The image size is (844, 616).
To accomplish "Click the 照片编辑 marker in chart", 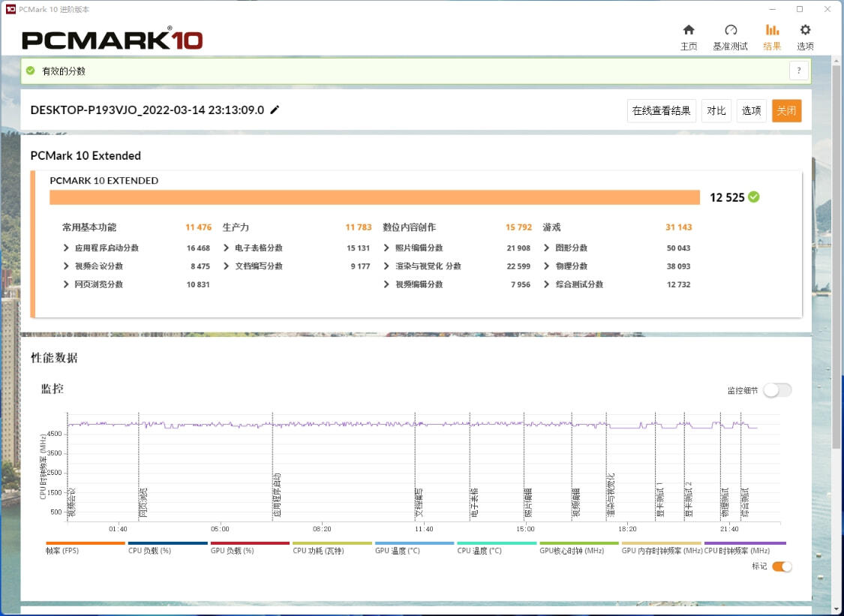I will point(529,503).
